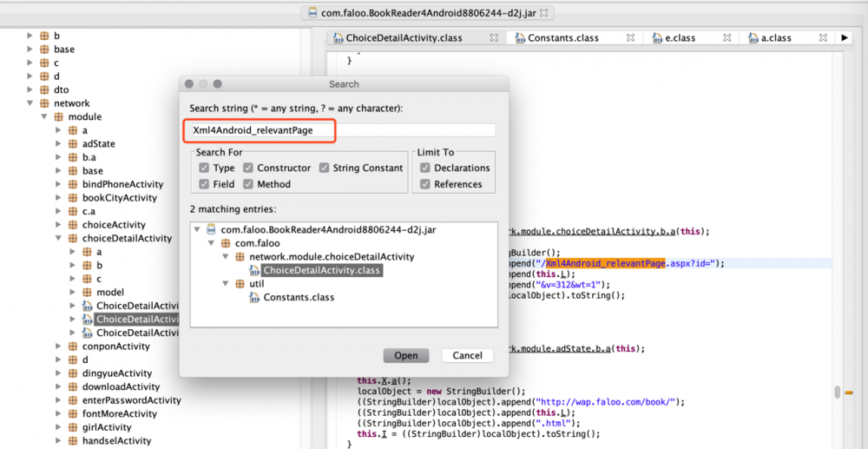The height and width of the screenshot is (449, 868).
Task: Click the jar icon in top window tab
Action: [x=312, y=12]
